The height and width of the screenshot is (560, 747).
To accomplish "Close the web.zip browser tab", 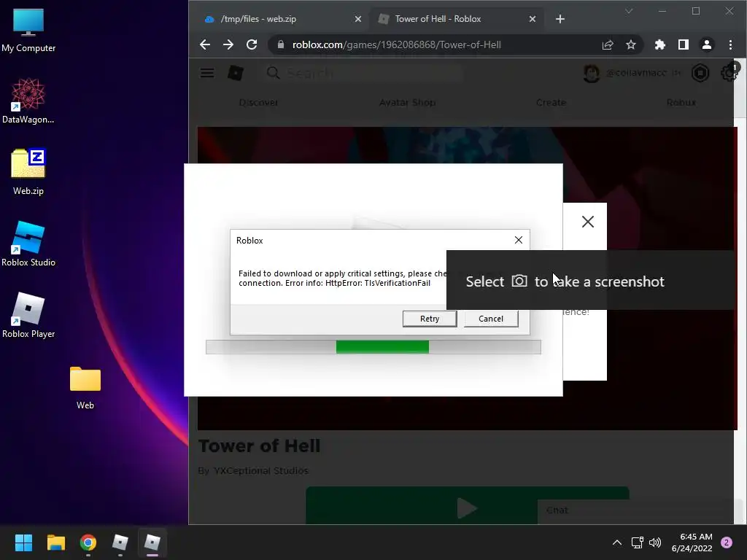I will pyautogui.click(x=357, y=19).
